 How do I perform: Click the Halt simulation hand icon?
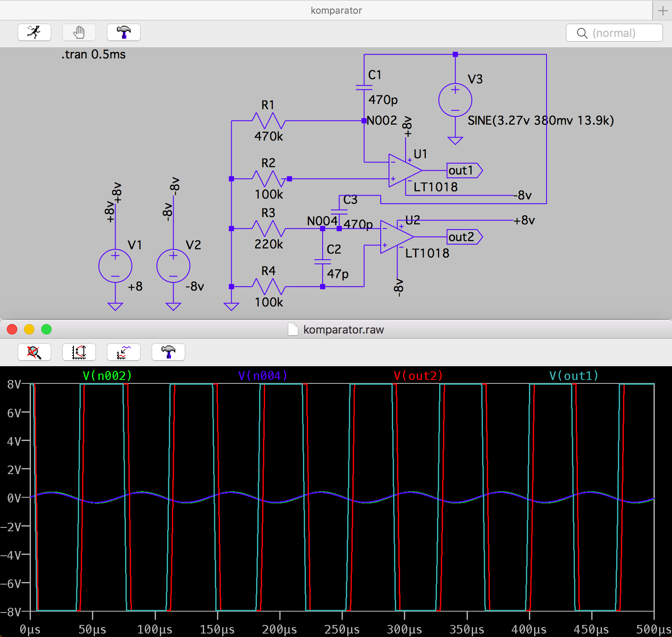(x=79, y=32)
